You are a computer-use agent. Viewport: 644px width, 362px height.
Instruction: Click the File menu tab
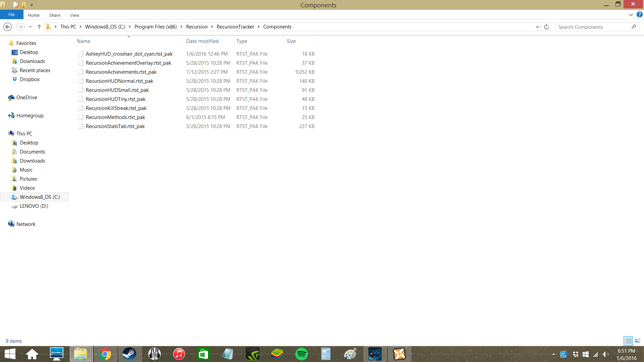coord(11,15)
